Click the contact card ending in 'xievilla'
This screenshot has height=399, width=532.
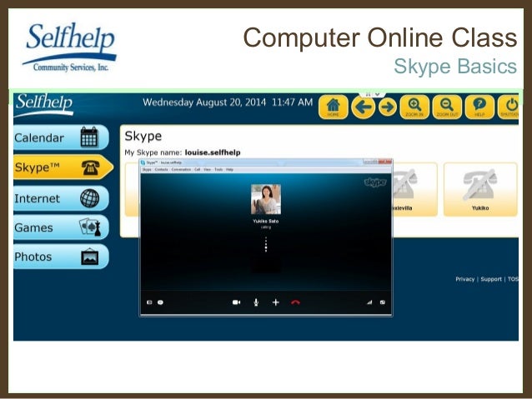414,189
